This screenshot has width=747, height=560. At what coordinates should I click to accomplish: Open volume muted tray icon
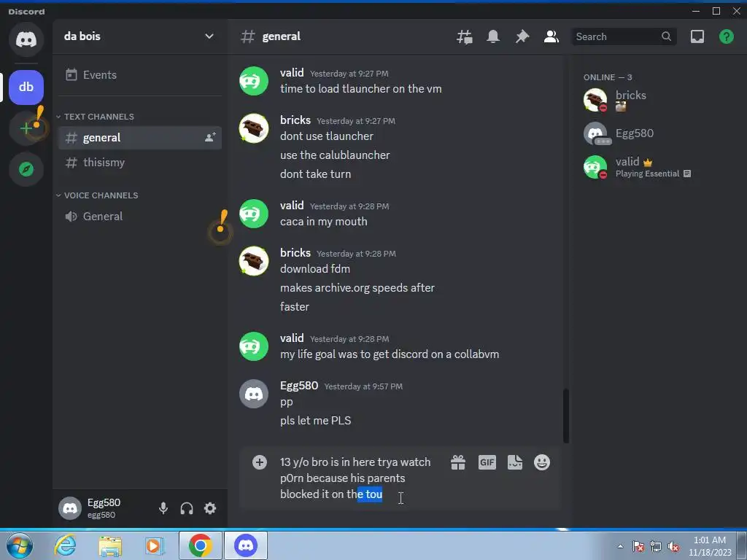pos(673,546)
